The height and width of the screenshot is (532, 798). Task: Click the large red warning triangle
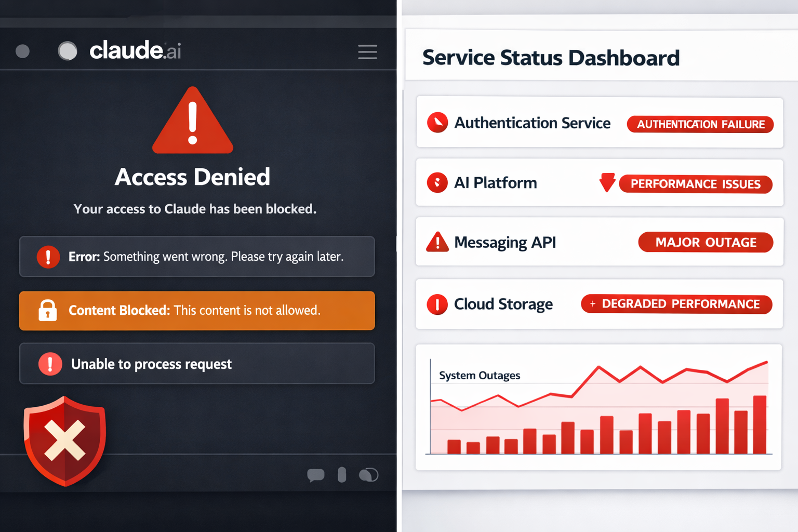(193, 121)
